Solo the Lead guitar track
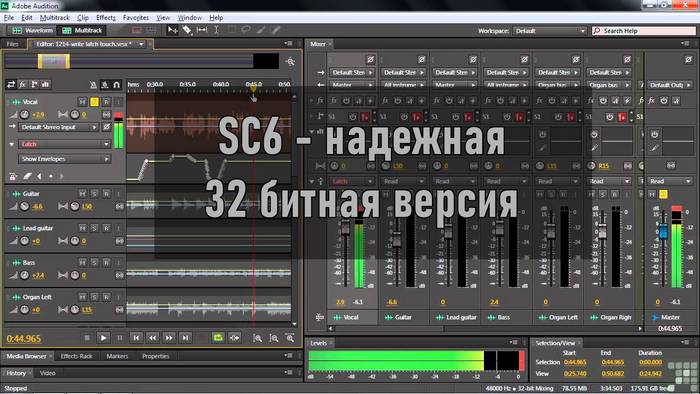Screen dimensions: 700x394 [94, 228]
